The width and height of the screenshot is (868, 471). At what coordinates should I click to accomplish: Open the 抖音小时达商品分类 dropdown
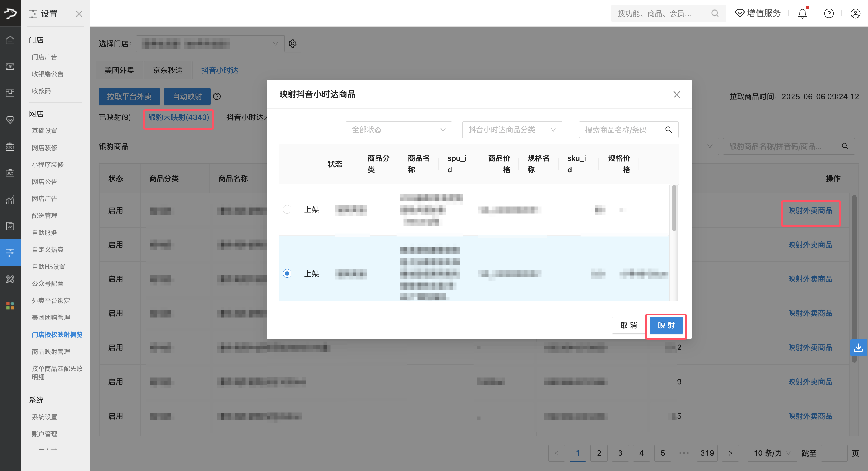pyautogui.click(x=512, y=130)
